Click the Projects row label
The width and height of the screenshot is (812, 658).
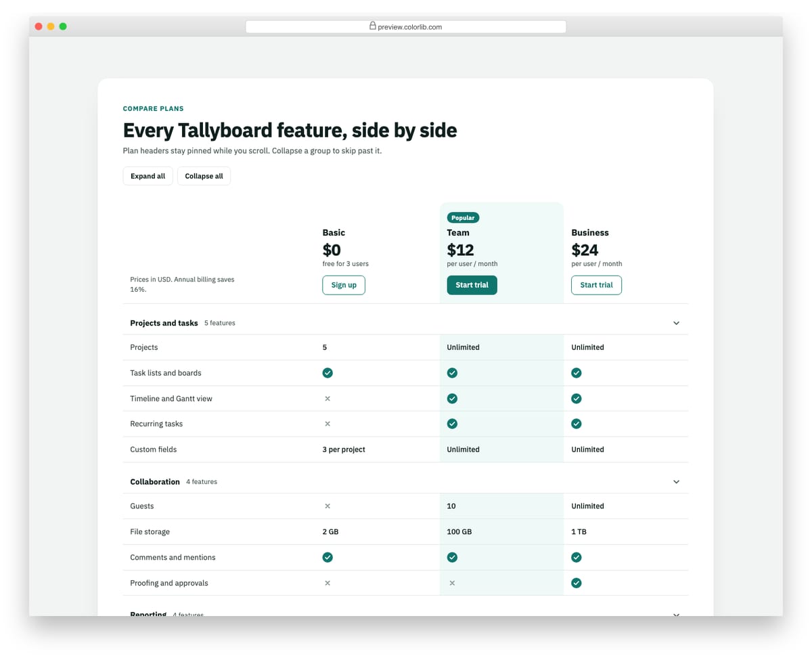click(144, 347)
